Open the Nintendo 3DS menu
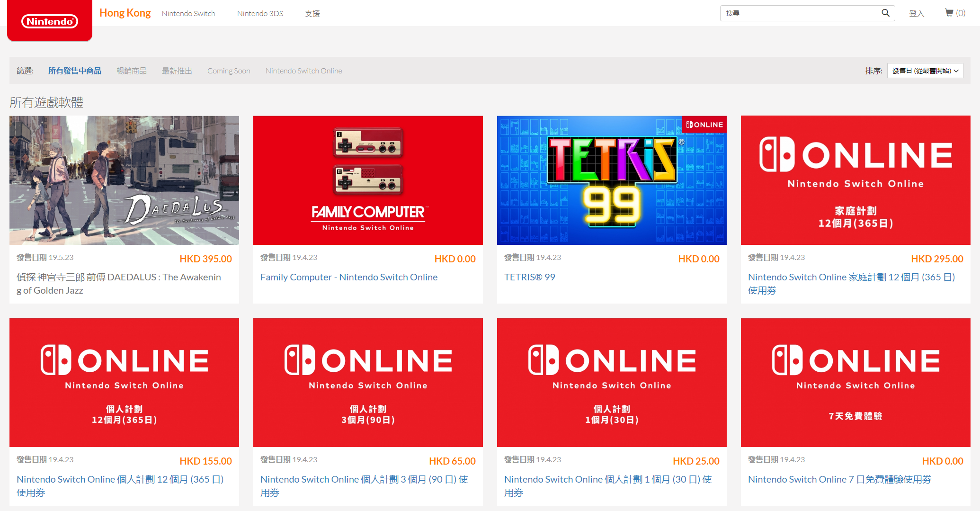980x511 pixels. [260, 13]
